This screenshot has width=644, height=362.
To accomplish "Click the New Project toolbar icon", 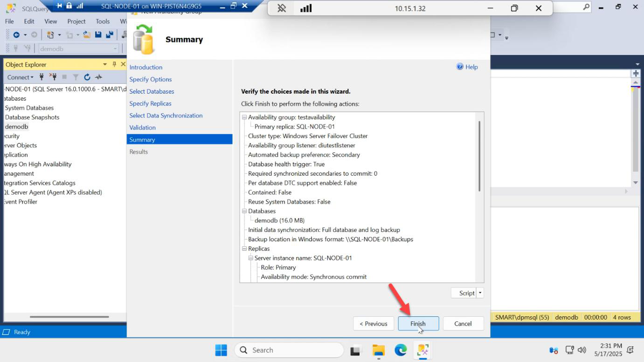I will click(x=51, y=35).
